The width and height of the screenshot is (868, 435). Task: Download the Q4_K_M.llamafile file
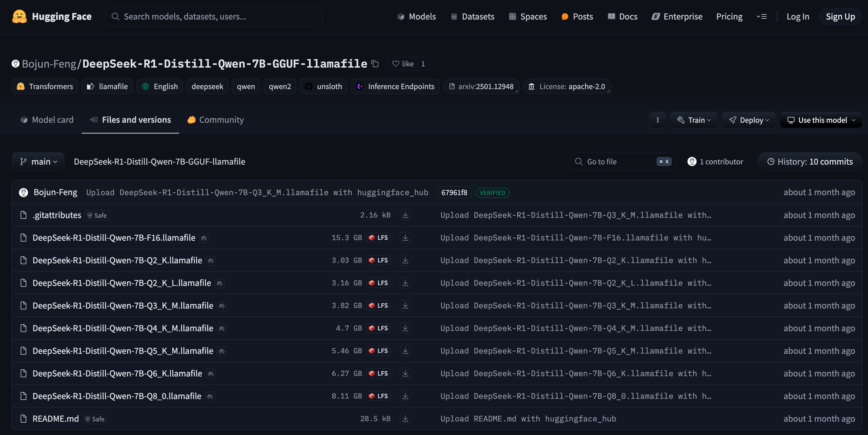click(x=405, y=328)
